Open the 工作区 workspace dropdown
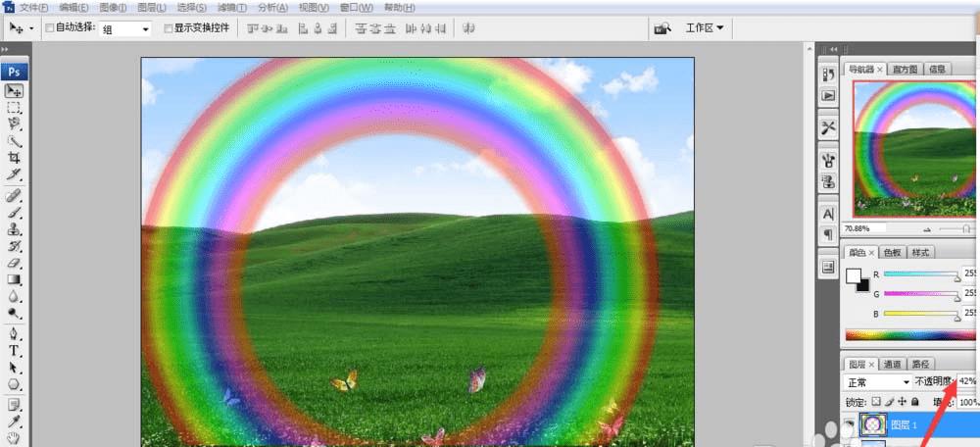Screen dimensions: 980x447 tap(705, 28)
